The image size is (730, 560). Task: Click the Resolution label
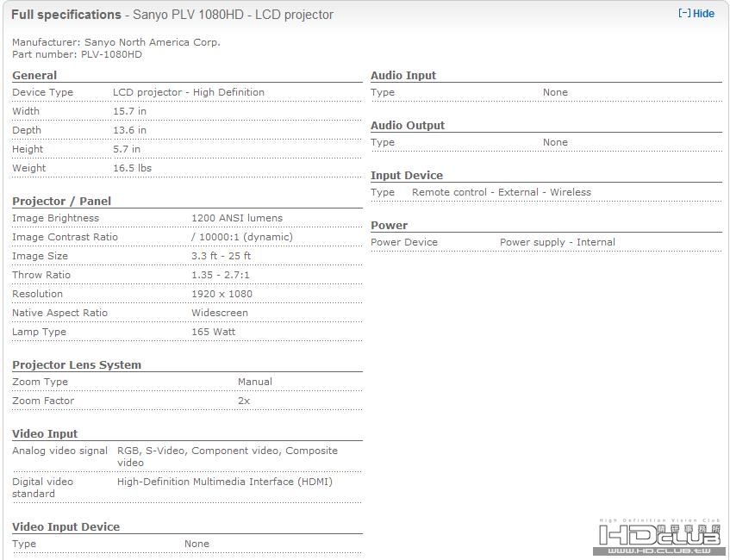pos(37,294)
